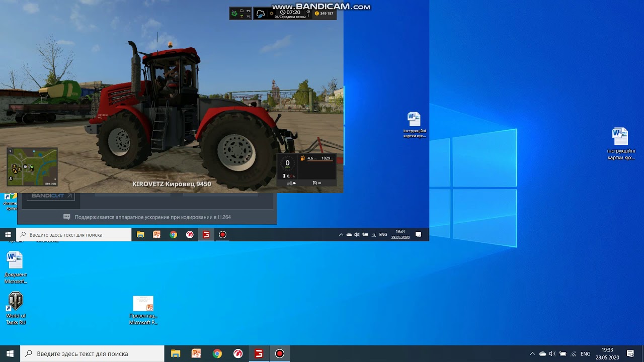Click the rain weather forecast icon in game HUD
The height and width of the screenshot is (362, 644).
[261, 14]
